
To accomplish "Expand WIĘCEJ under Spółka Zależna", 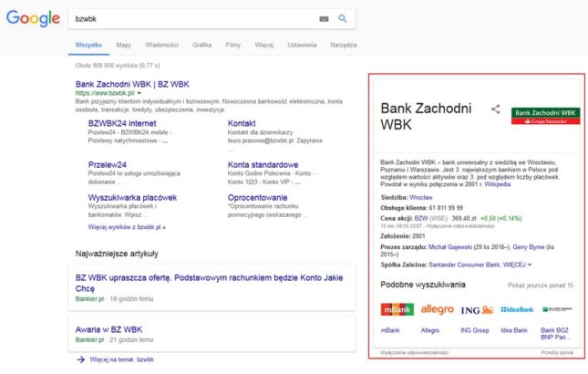I will click(x=517, y=265).
